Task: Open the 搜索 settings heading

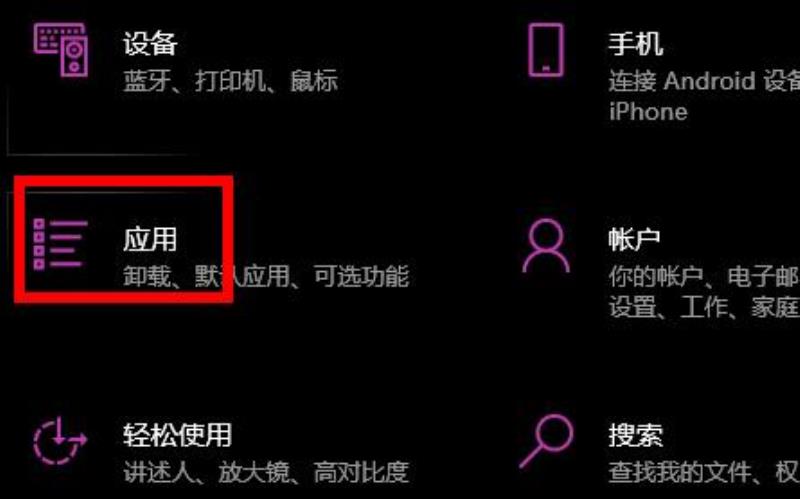Action: pyautogui.click(x=635, y=435)
